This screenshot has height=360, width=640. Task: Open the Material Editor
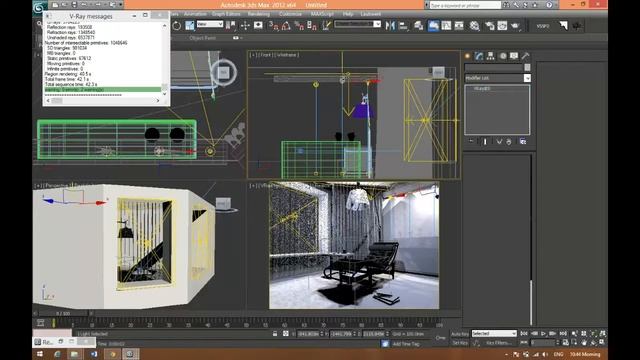click(x=474, y=25)
